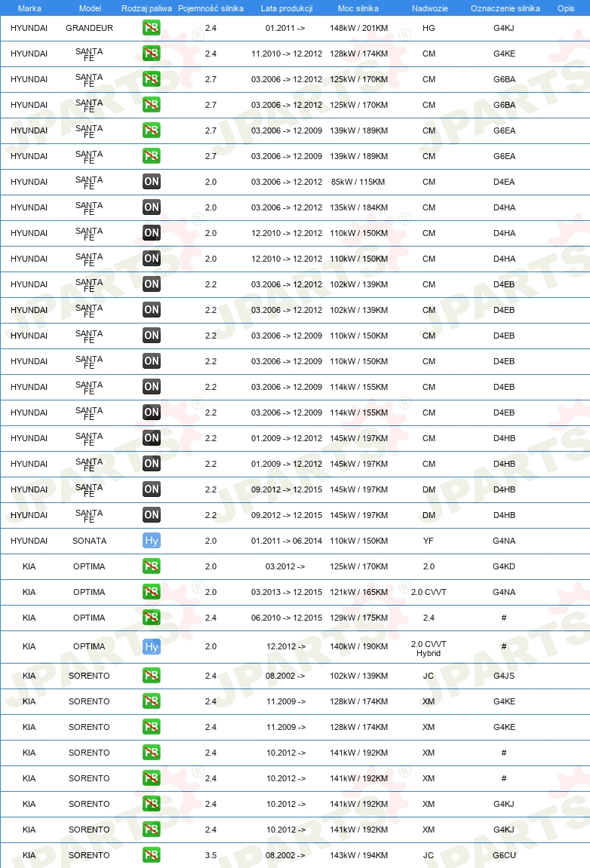Screen dimensions: 590x868
Task: Click diesel ON icon in 85kW D4EA row
Action: coord(151,182)
